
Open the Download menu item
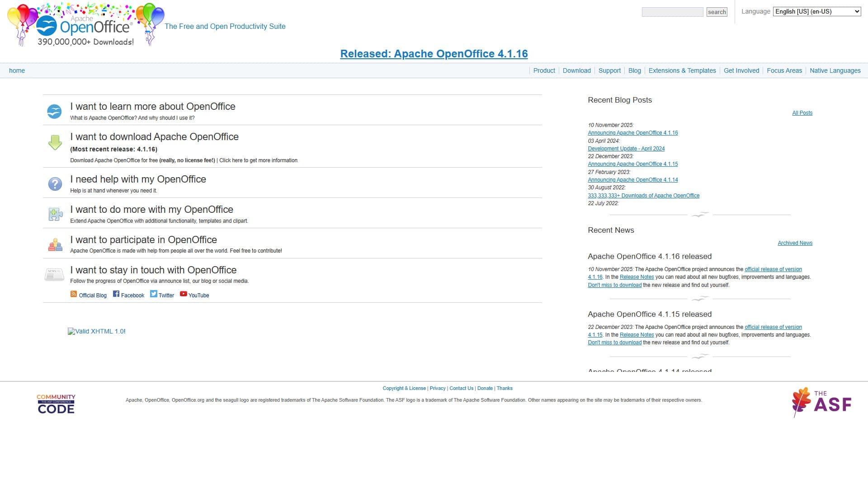pyautogui.click(x=576, y=70)
